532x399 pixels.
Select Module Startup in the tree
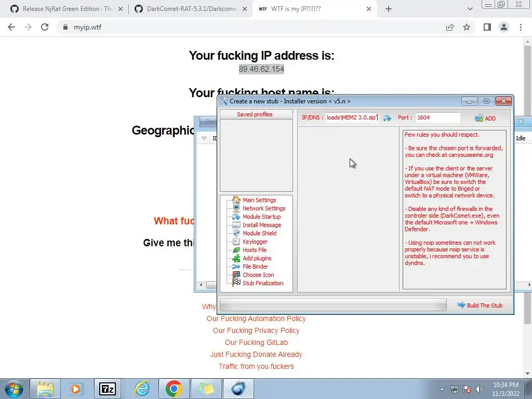point(262,217)
